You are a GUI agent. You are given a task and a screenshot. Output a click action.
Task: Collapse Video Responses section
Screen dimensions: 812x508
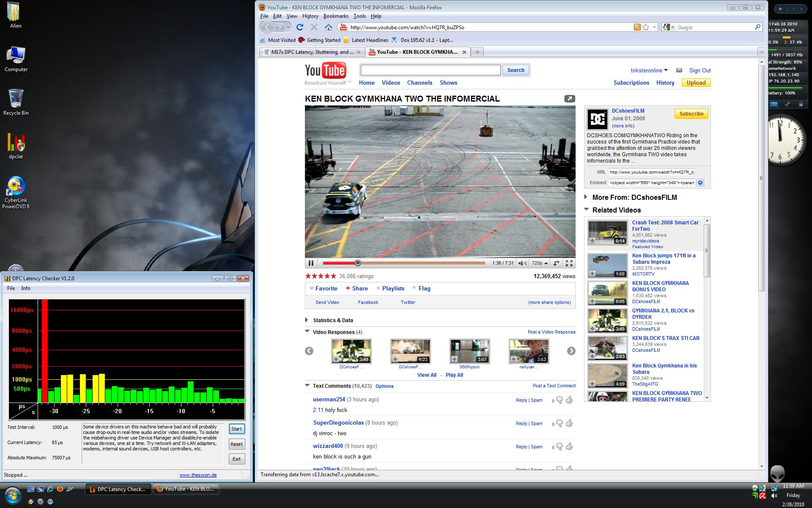[x=307, y=331]
